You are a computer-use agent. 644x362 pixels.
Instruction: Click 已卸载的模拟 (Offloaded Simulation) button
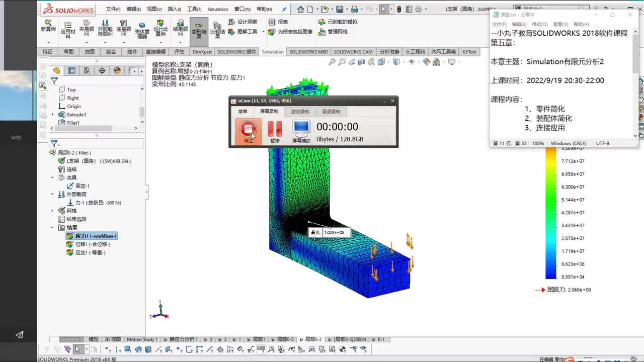(x=338, y=22)
